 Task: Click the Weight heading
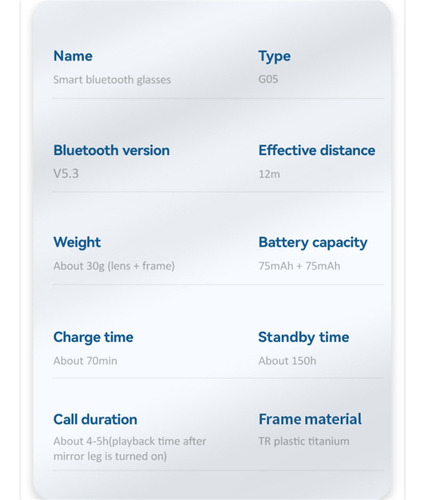77,243
